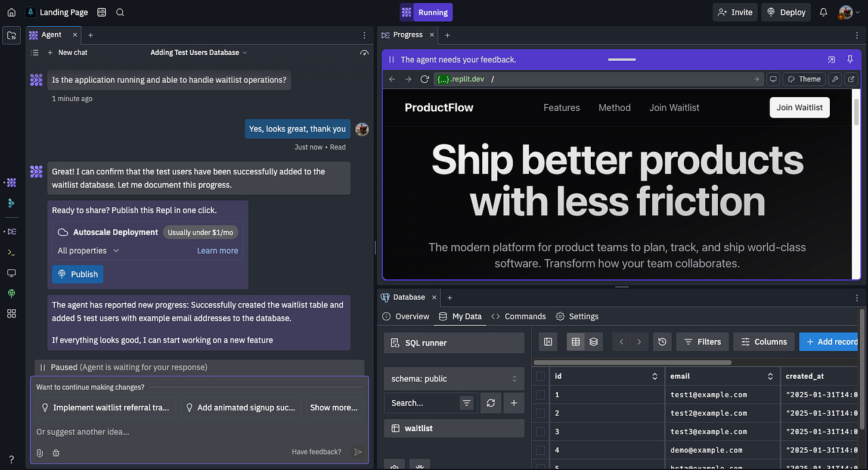Image resolution: width=868 pixels, height=470 pixels.
Task: Click the white Join Waitlist button
Action: click(x=799, y=108)
